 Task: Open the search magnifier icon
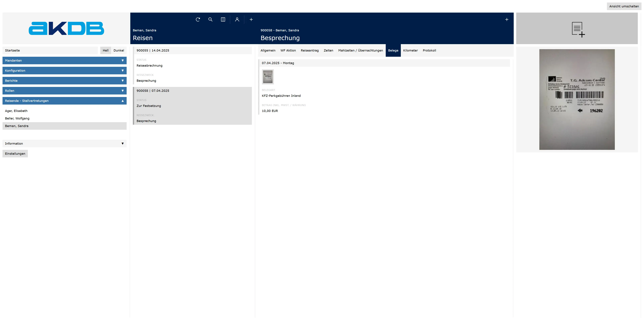click(x=210, y=19)
